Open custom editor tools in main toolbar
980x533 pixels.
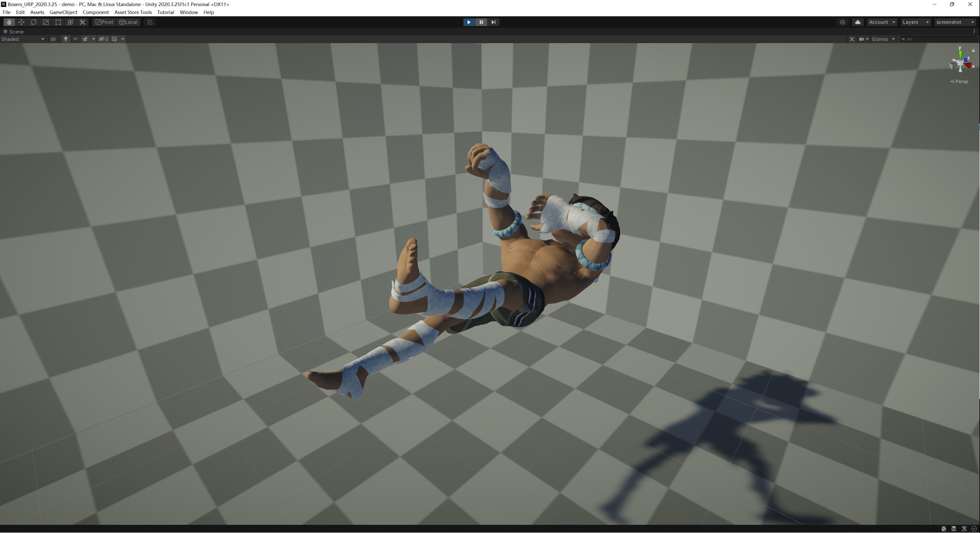pos(82,22)
